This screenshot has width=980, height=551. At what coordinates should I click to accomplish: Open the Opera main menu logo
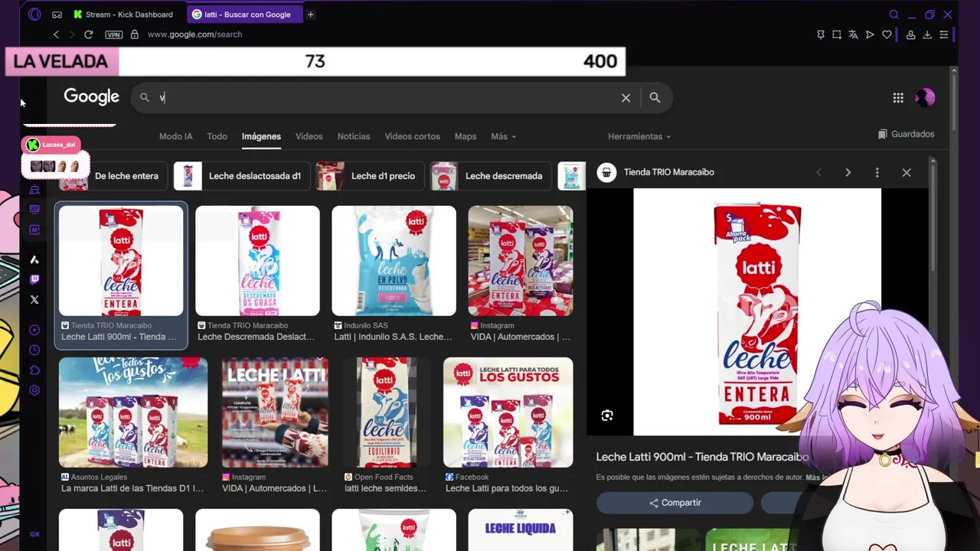tap(34, 15)
